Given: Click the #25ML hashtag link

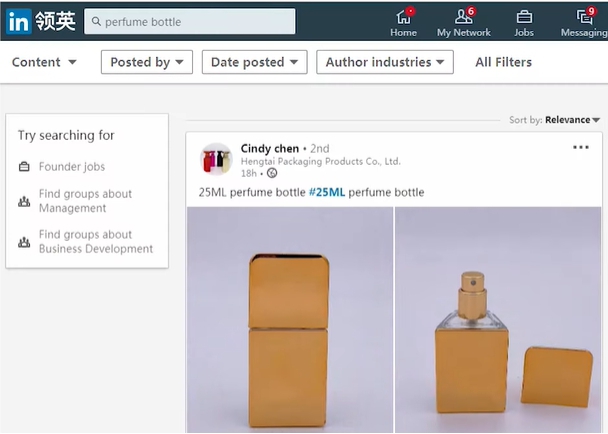Looking at the screenshot, I should tap(327, 192).
